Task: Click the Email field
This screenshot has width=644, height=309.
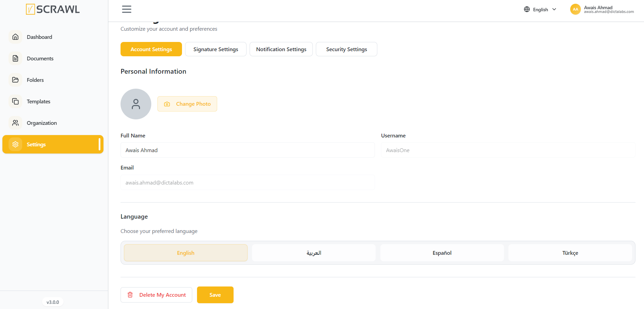Action: pyautogui.click(x=248, y=182)
